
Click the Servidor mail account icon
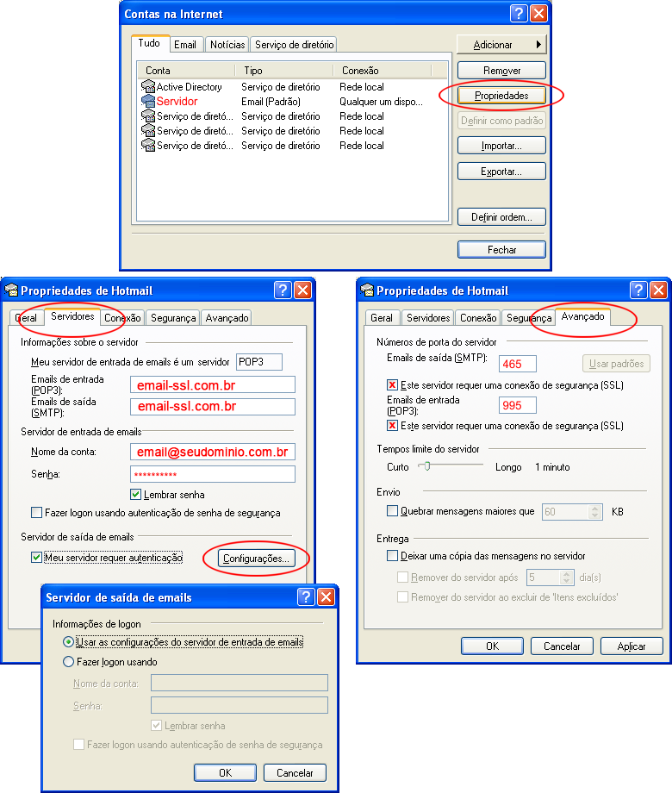click(147, 101)
